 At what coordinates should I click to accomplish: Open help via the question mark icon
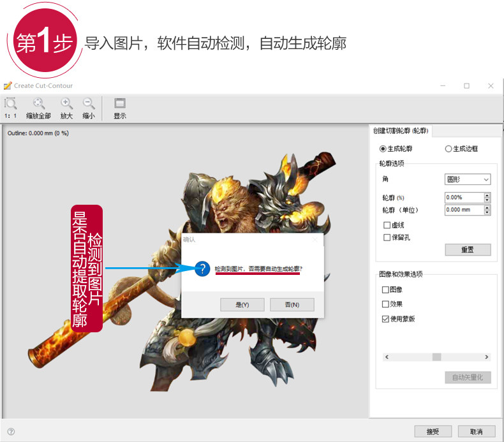11,431
